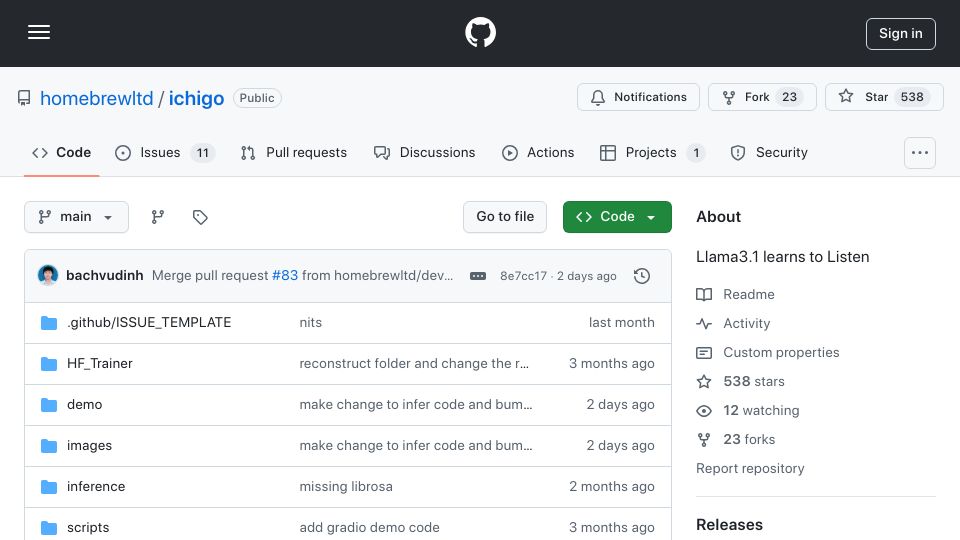Click the star count badge 538
The image size is (960, 540).
(912, 97)
